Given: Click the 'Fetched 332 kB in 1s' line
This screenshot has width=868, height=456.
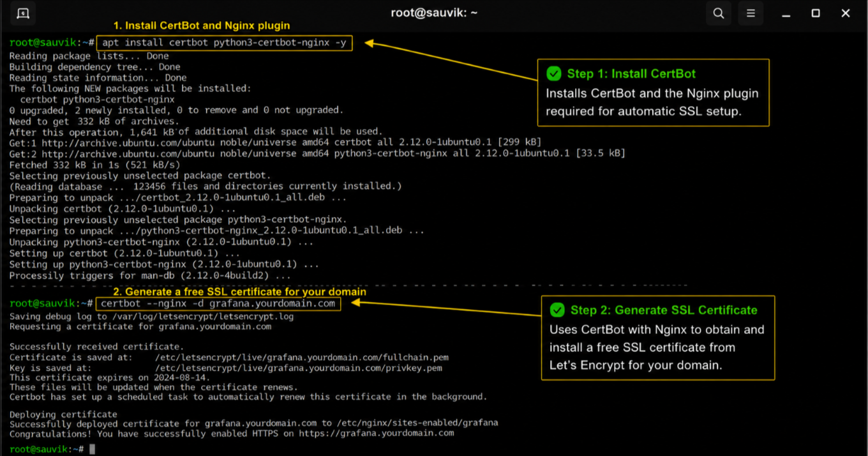Looking at the screenshot, I should tap(94, 165).
